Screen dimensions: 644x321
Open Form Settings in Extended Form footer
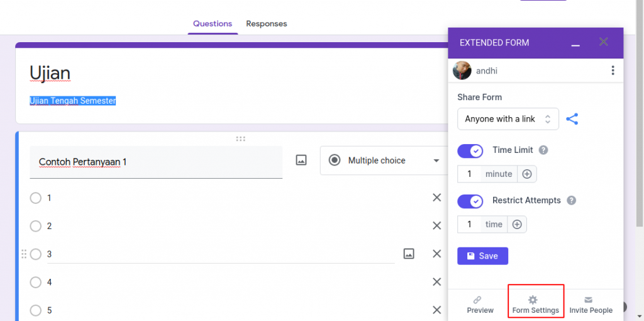[536, 305]
